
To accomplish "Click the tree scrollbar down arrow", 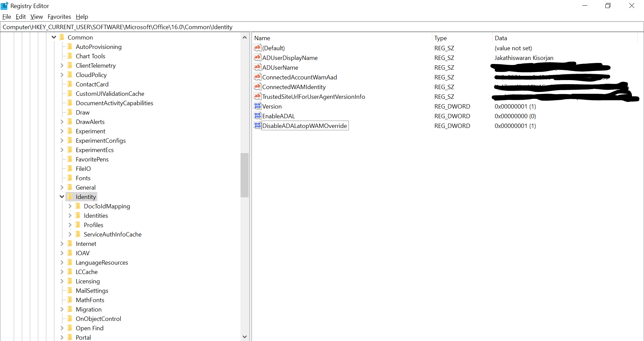I will tap(245, 337).
